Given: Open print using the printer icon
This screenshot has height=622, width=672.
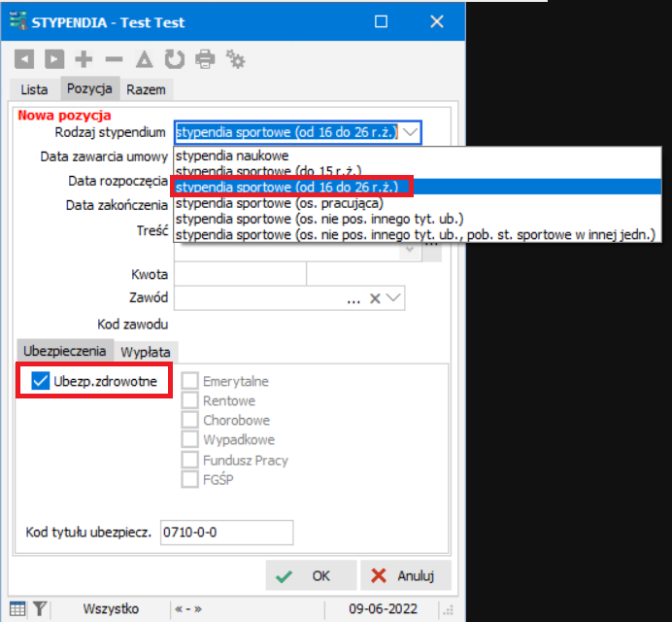Looking at the screenshot, I should (x=205, y=59).
